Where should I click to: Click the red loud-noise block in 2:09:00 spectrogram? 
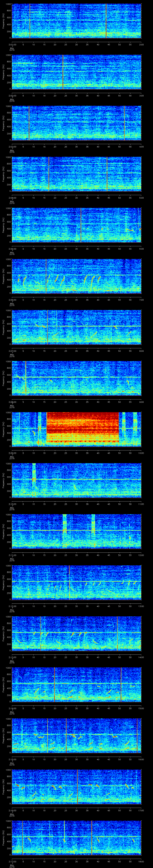(83, 427)
